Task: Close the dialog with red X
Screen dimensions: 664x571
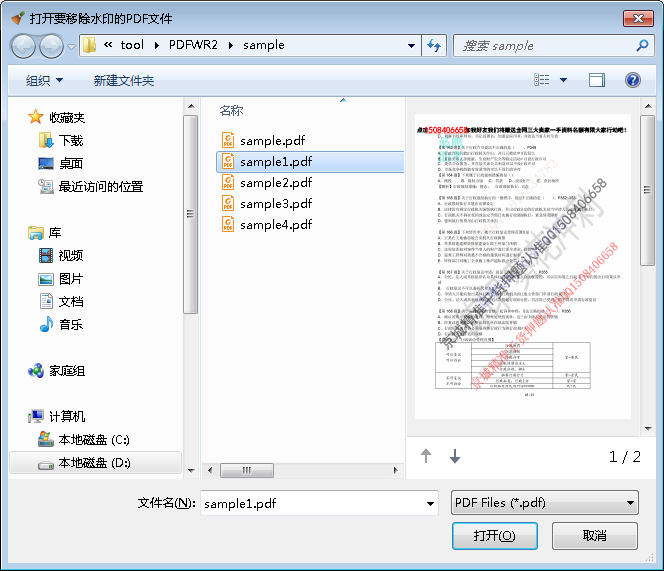Action: pos(637,18)
